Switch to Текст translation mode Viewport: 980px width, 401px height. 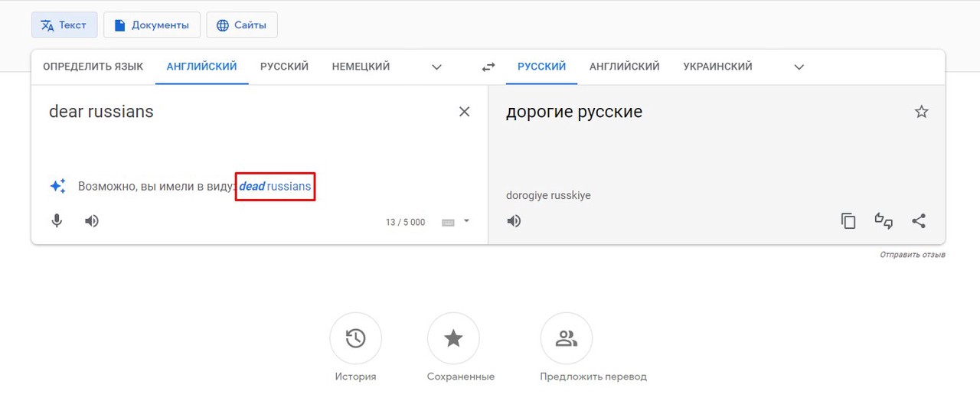[64, 24]
